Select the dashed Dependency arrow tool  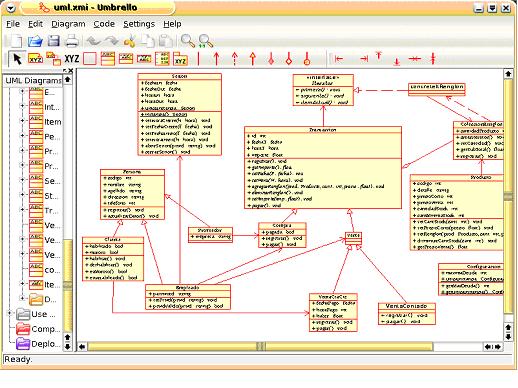point(235,59)
